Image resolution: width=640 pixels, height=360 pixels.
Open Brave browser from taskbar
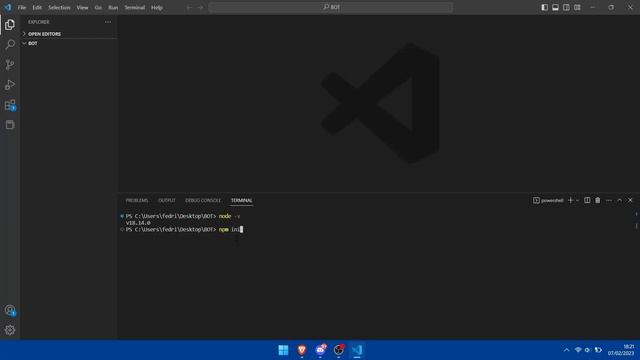[x=302, y=350]
